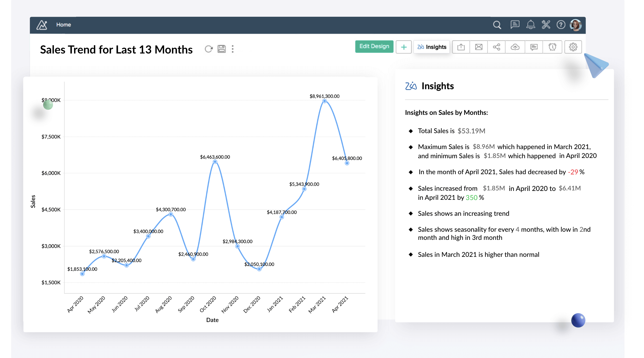Click the Add (+) button in toolbar
This screenshot has width=644, height=358.
tap(404, 47)
